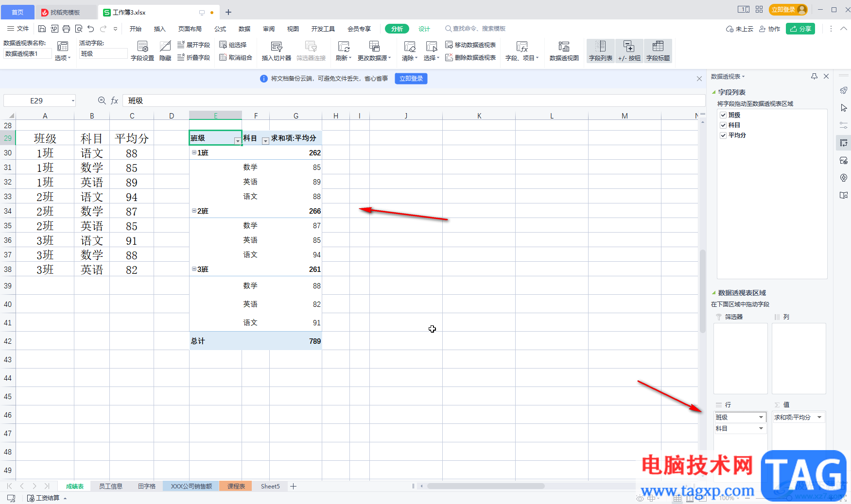Open the 科目 filter dropdown in pivot header
This screenshot has width=851, height=504.
coord(265,141)
